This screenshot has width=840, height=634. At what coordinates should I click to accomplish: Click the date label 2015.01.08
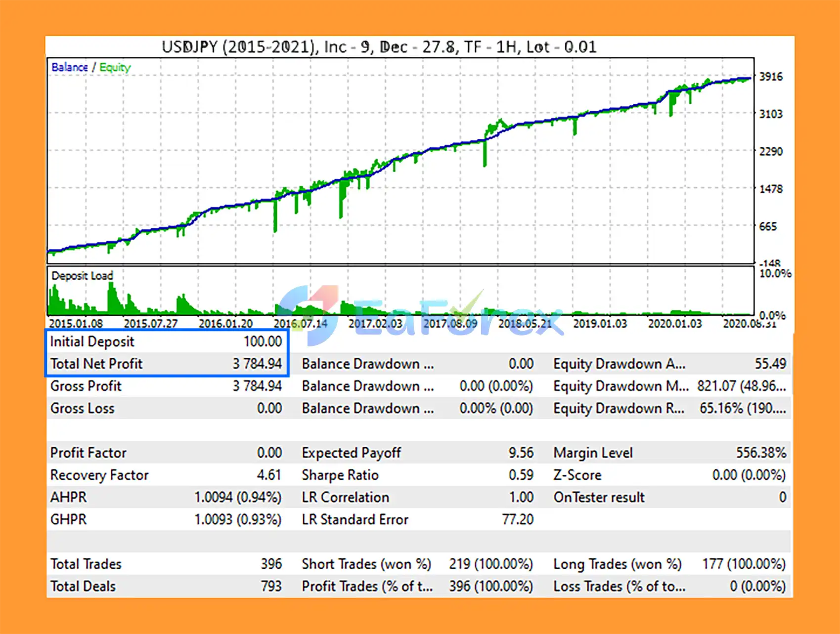tap(76, 324)
